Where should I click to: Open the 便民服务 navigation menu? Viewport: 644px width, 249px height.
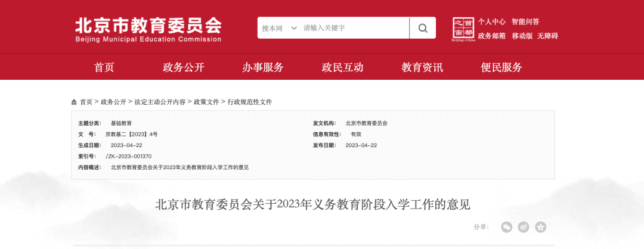[501, 67]
